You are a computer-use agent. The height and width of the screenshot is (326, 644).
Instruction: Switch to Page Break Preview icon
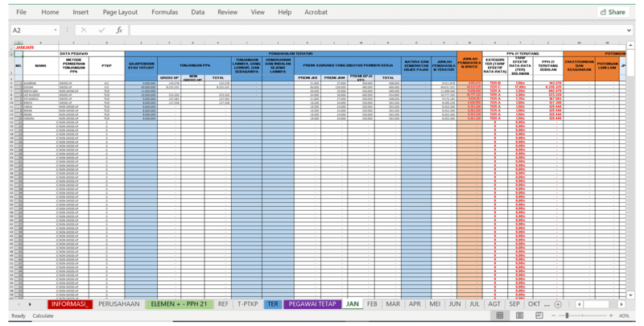[x=539, y=316]
